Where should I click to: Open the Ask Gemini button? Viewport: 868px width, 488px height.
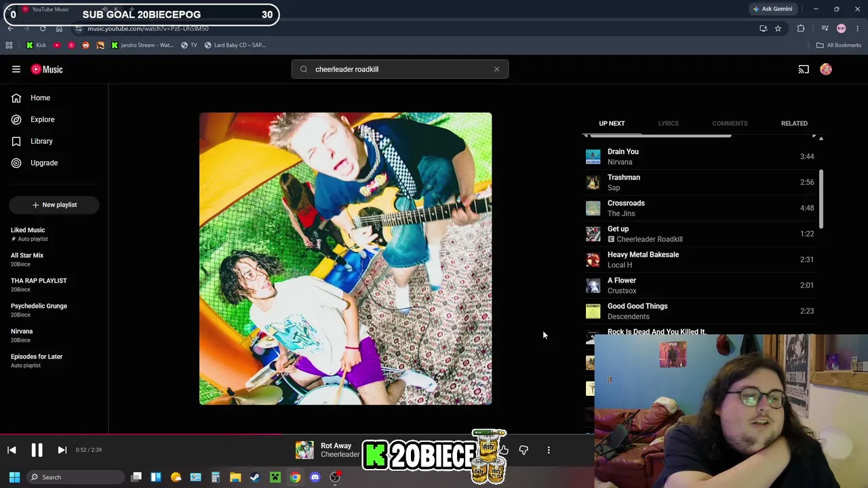pyautogui.click(x=772, y=9)
